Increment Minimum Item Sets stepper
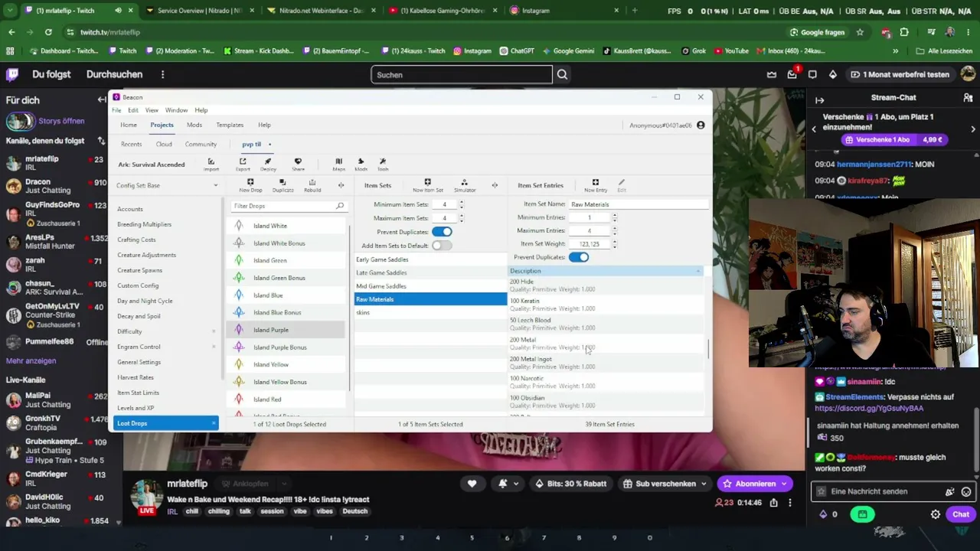The height and width of the screenshot is (551, 980). pyautogui.click(x=461, y=203)
